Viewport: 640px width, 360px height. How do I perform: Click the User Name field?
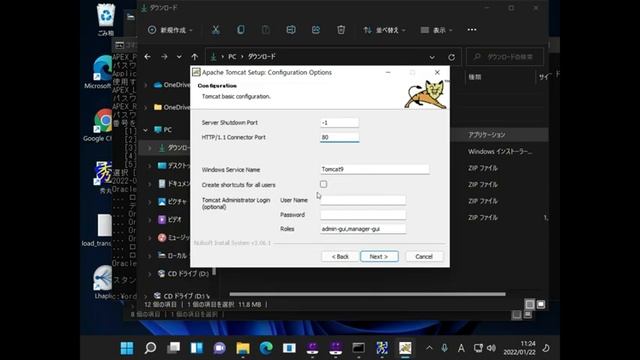(x=363, y=200)
